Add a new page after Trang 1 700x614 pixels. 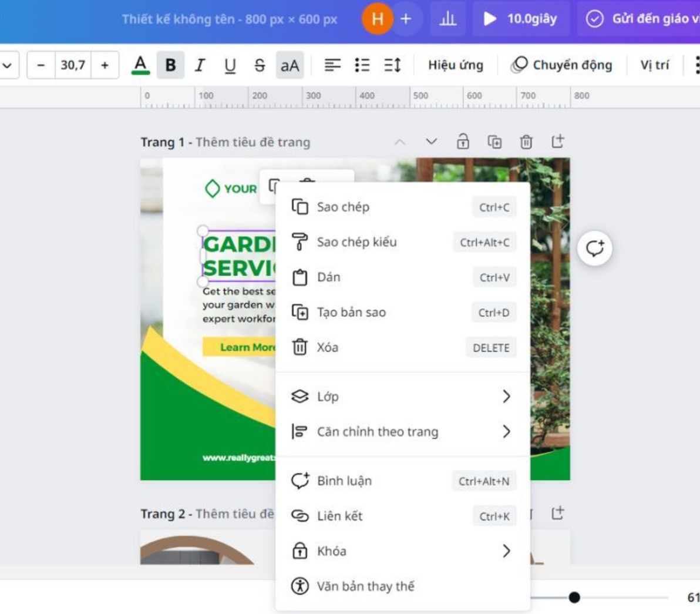(x=557, y=142)
